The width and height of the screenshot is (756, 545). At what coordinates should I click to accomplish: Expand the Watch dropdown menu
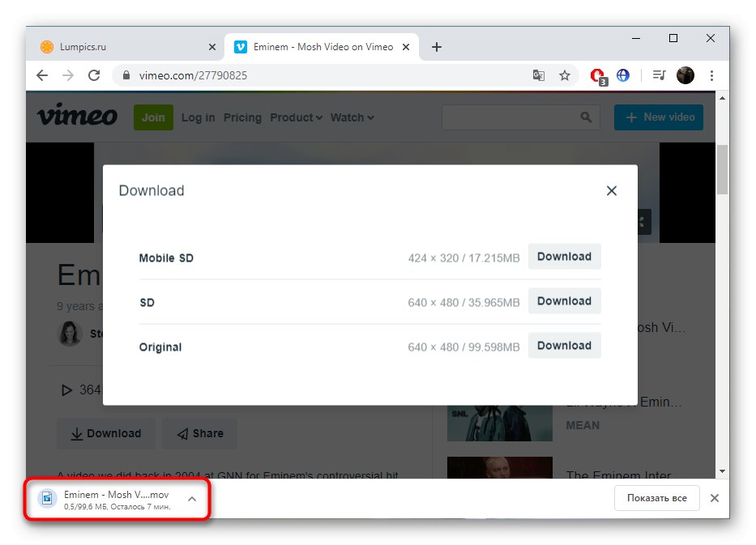352,117
